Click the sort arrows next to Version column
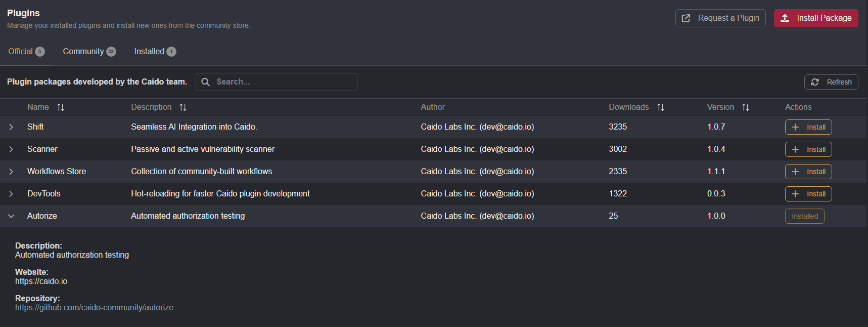Screen dimensions: 868x327 click(x=746, y=107)
